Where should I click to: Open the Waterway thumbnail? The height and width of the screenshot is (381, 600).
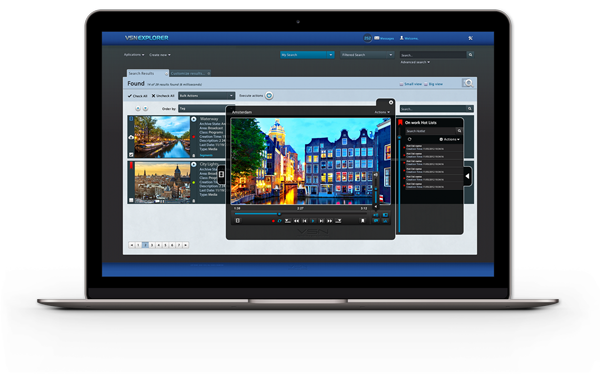[162, 137]
